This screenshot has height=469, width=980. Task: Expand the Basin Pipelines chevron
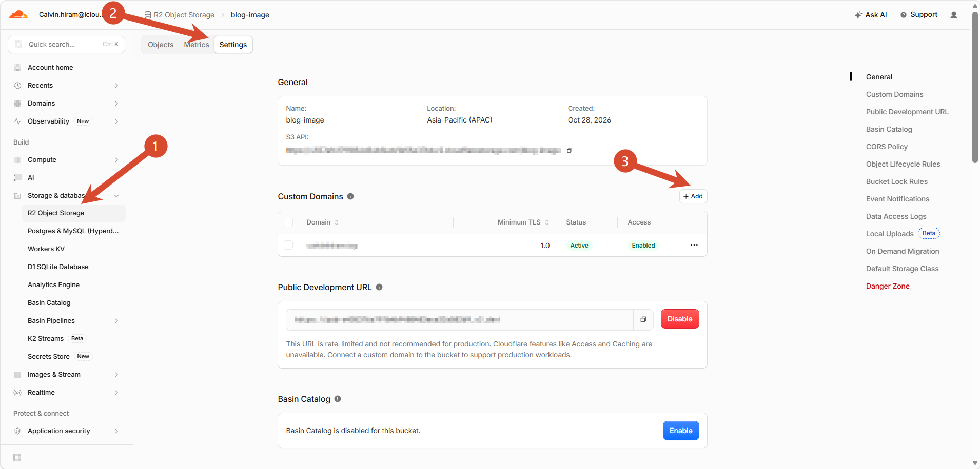pyautogui.click(x=117, y=321)
